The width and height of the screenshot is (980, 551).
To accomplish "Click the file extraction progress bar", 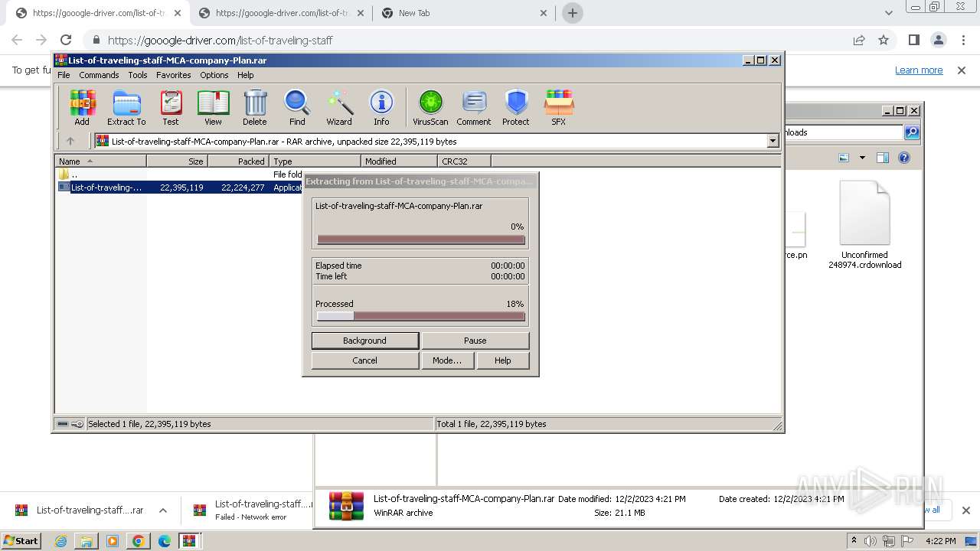I will tap(421, 240).
